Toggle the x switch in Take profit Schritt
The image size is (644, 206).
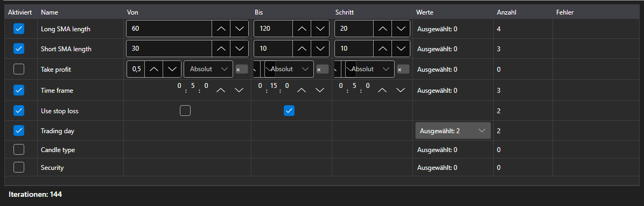[x=403, y=69]
